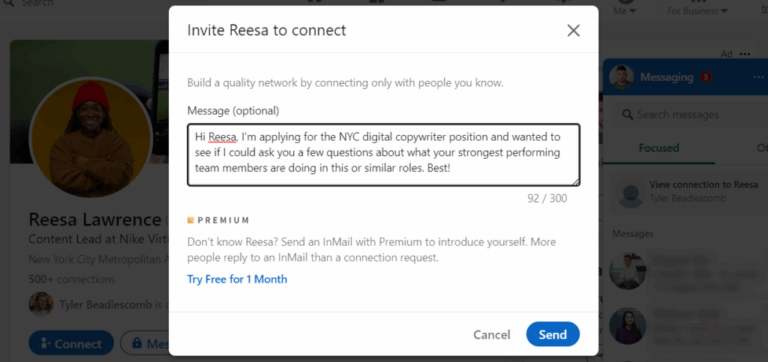Open Reesa Lawrence's profile photo
This screenshot has height=362, width=768.
[x=91, y=138]
